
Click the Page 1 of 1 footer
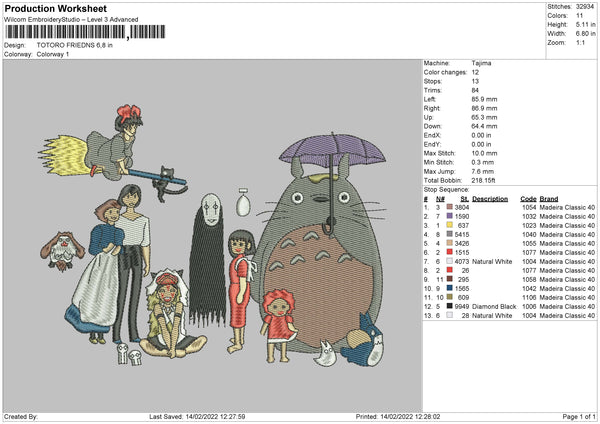tap(579, 416)
